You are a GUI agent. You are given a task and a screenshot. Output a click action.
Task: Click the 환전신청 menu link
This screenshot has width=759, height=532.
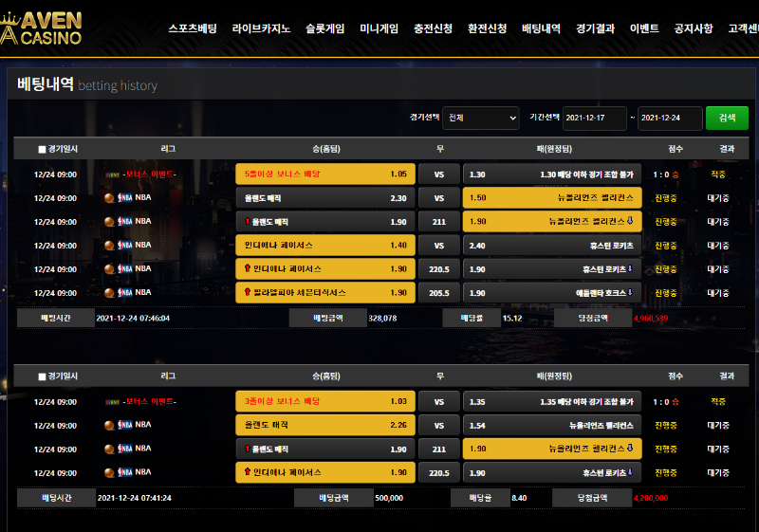(487, 28)
